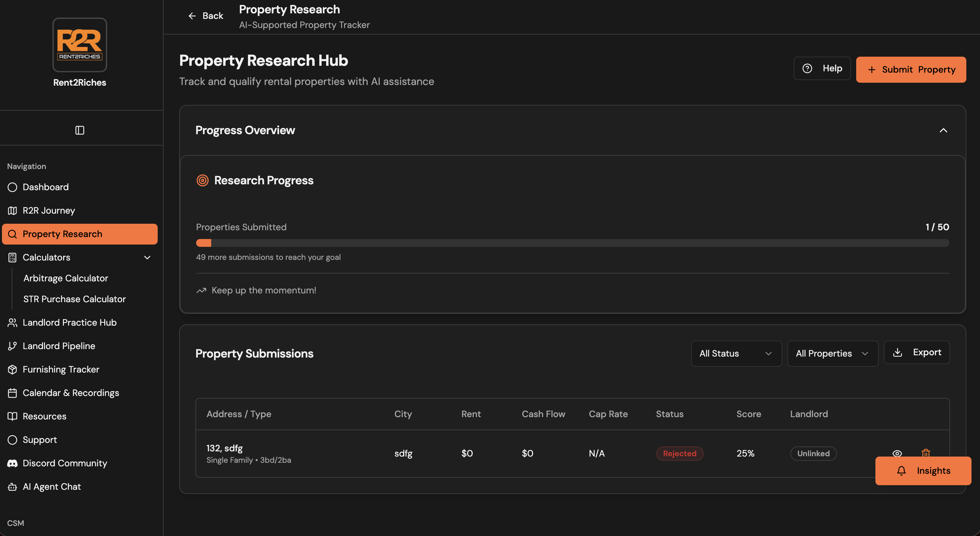Viewport: 980px width, 536px height.
Task: Go to Landlord Pipeline
Action: click(59, 346)
